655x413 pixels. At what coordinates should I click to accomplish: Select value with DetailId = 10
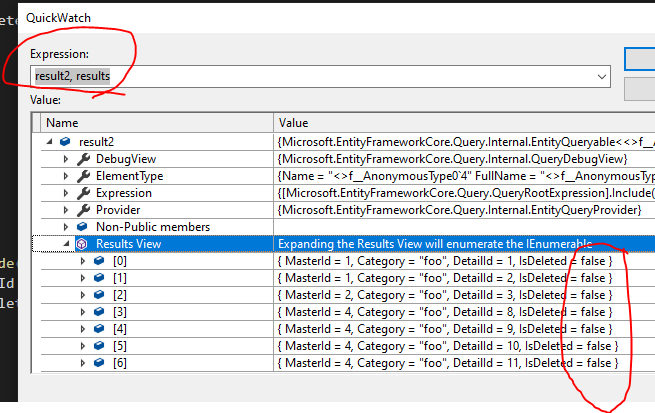(448, 346)
